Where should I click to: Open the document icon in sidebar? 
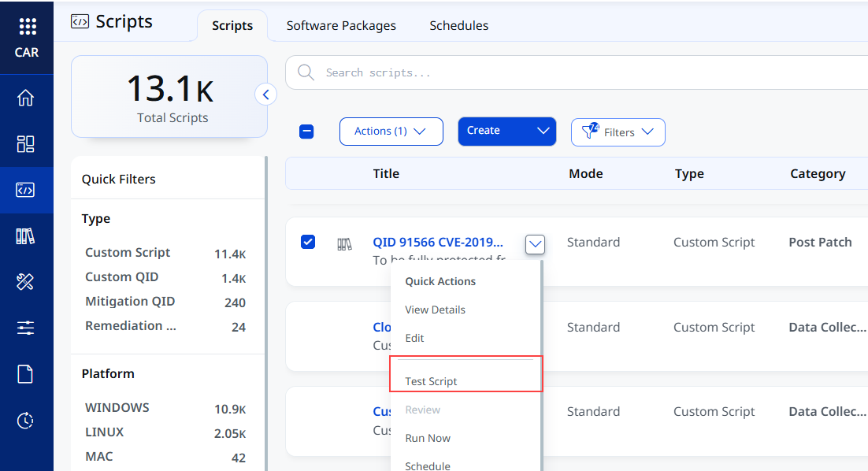coord(25,374)
